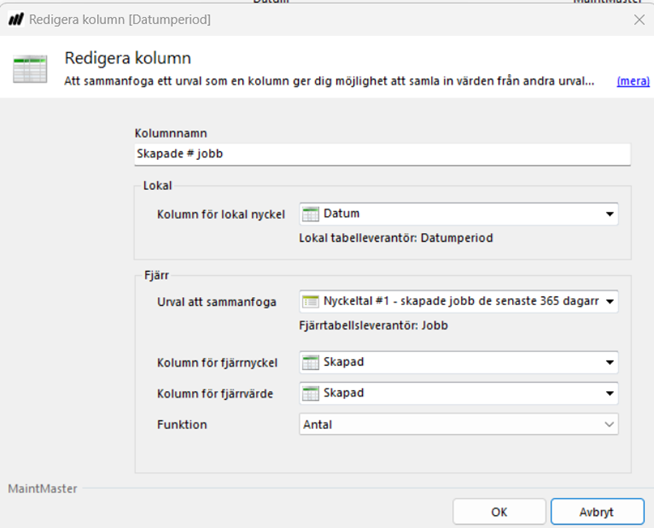Expand the Funktion dropdown chevron
This screenshot has height=528, width=654.
point(609,425)
